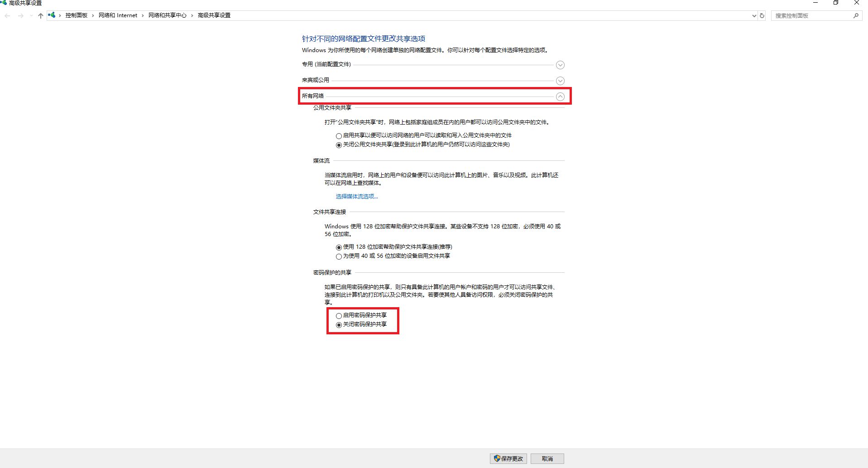
Task: Collapse the 所有网络 section
Action: [x=560, y=96]
